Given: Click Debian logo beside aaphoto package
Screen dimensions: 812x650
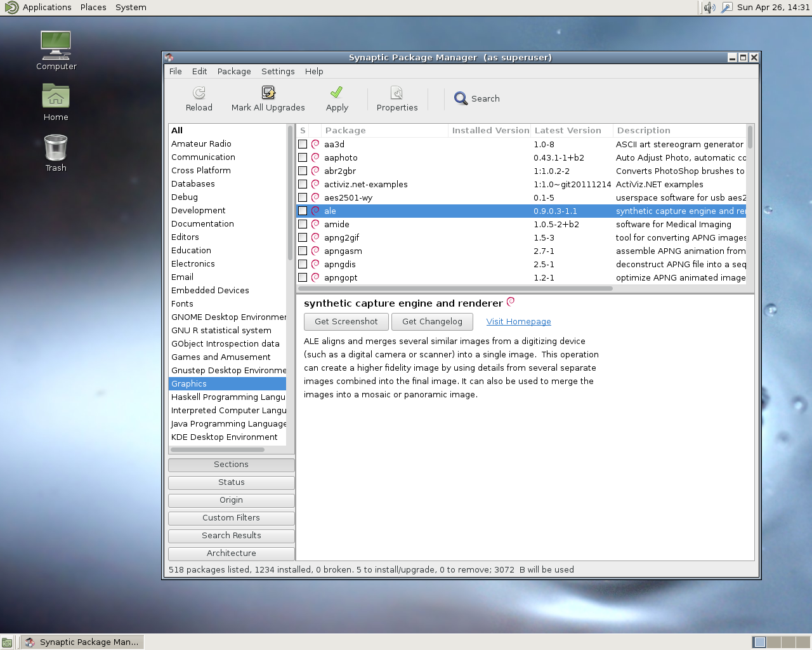Looking at the screenshot, I should pos(315,157).
